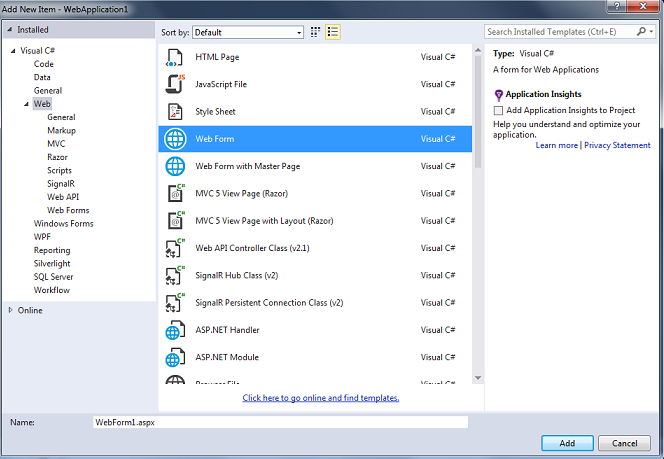The image size is (664, 459).
Task: Switch to medium icons list view
Action: [x=333, y=32]
